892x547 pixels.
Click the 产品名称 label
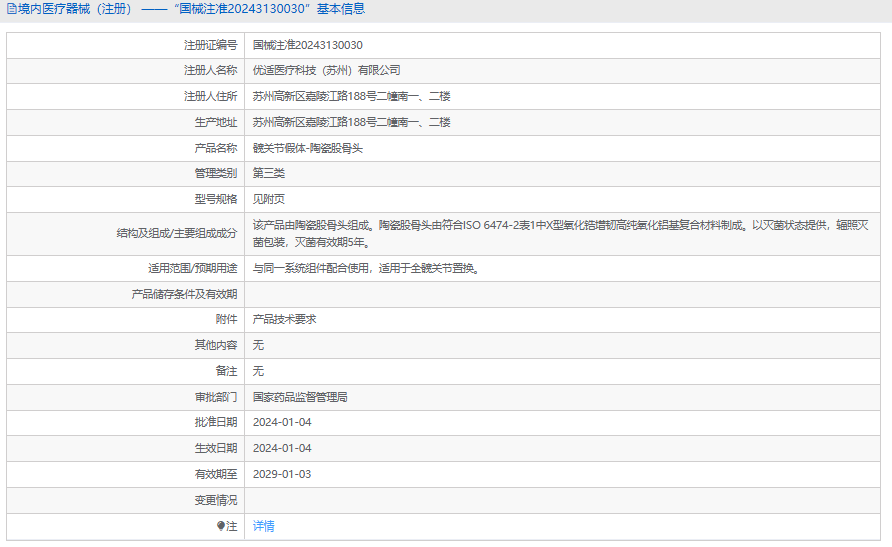pos(216,148)
